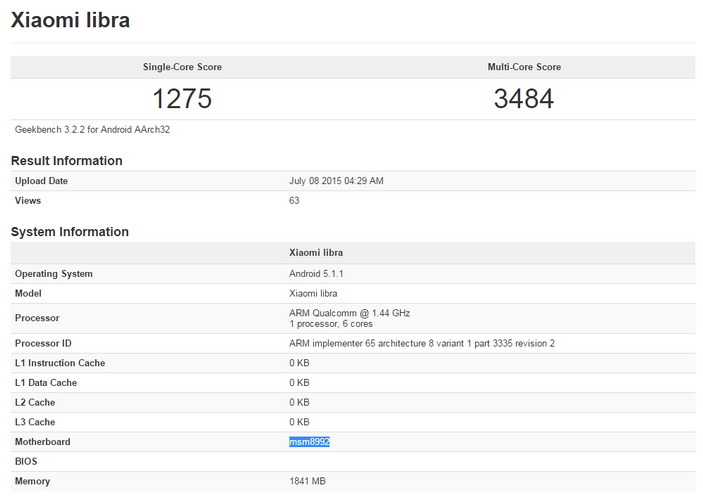Select the L1 Data Cache label

pos(46,383)
